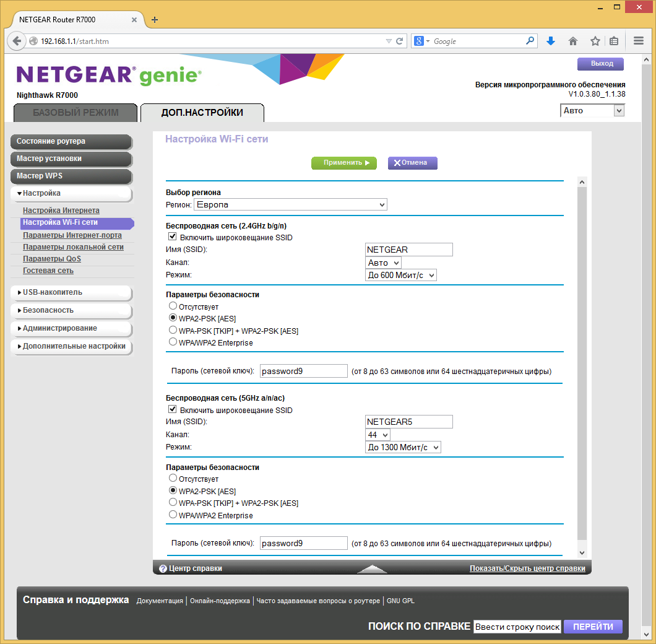The width and height of the screenshot is (656, 644).
Task: Open the bookmarks list icon
Action: click(614, 41)
